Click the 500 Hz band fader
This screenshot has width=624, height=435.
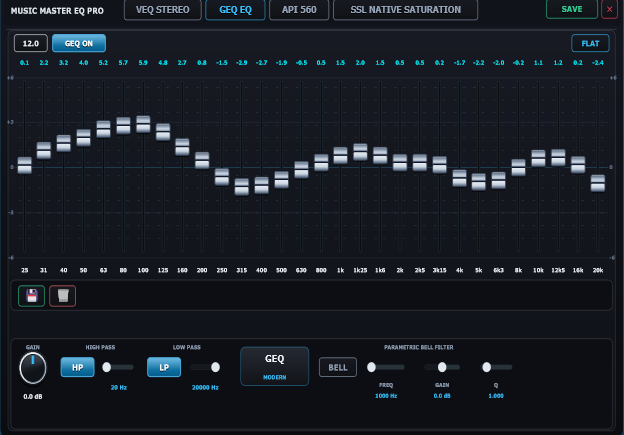coord(281,180)
